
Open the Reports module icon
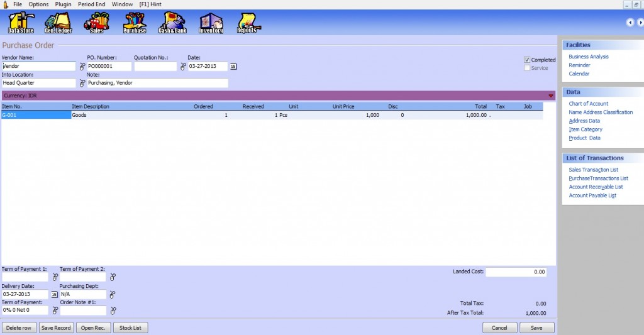(249, 23)
